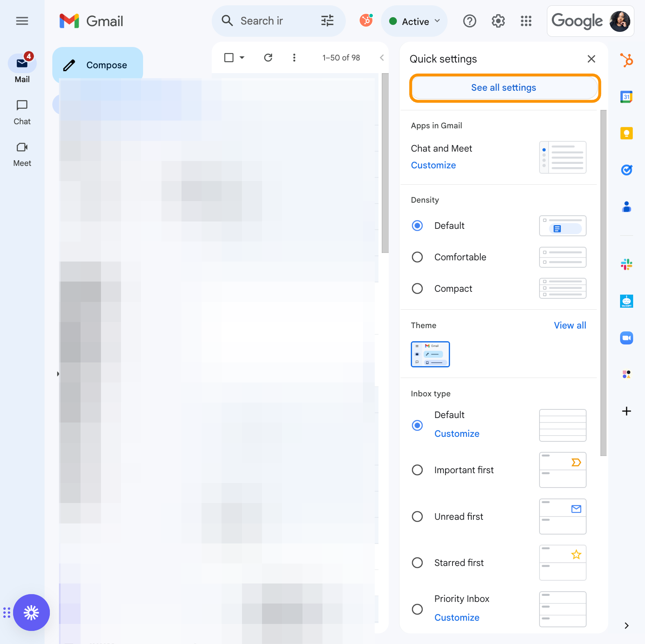Choose Important first inbox type
This screenshot has width=645, height=644.
pyautogui.click(x=417, y=470)
